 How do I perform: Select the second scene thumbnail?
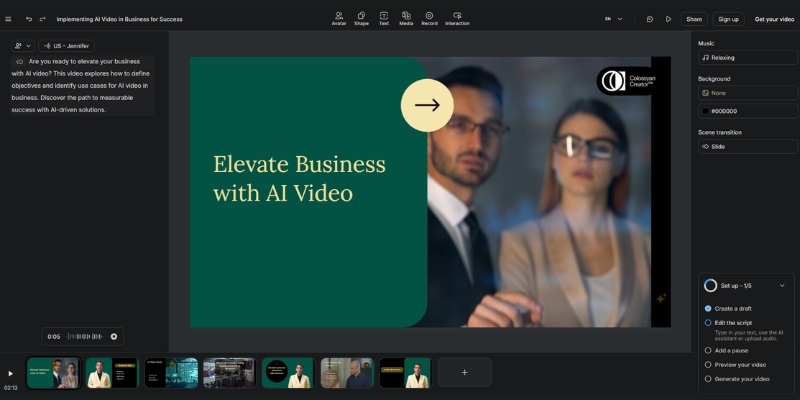click(112, 373)
